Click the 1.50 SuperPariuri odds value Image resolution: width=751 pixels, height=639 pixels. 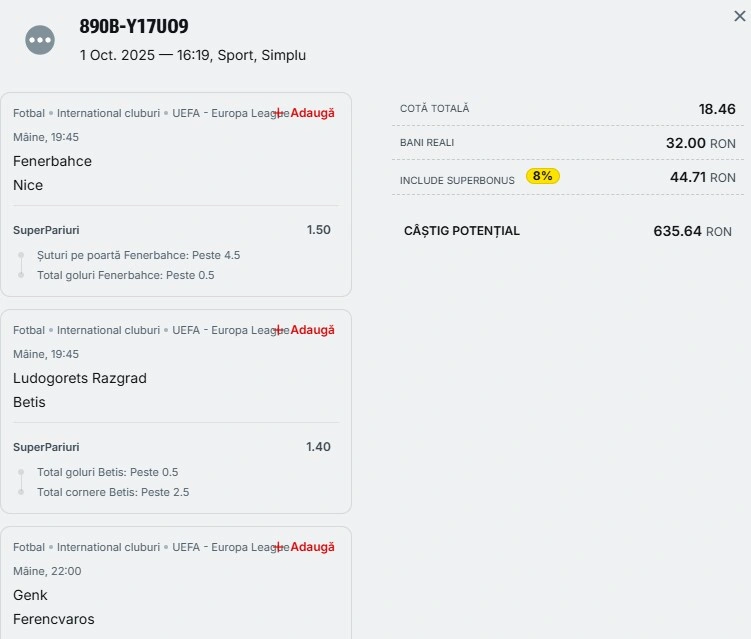318,230
